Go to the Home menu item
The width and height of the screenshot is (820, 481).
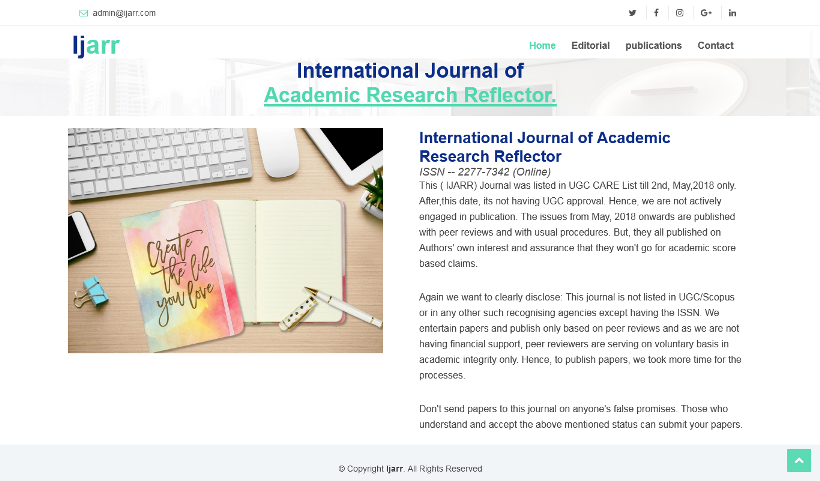point(542,46)
